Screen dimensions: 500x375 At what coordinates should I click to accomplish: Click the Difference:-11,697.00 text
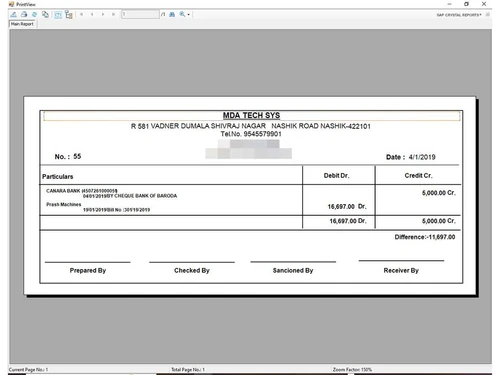tap(425, 237)
